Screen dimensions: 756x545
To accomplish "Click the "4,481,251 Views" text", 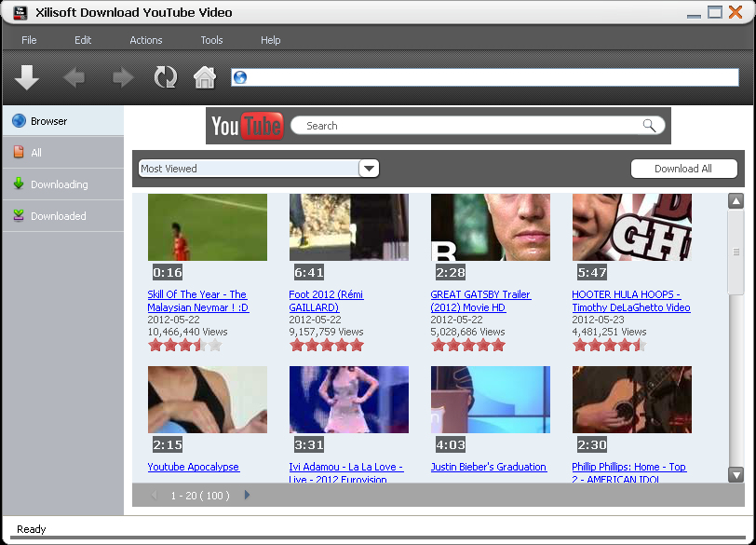I will coord(609,332).
